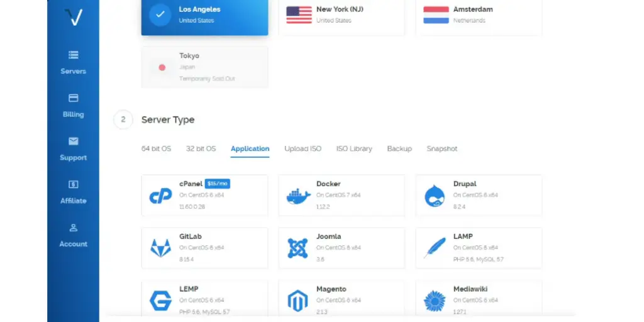Select the Los Angeles location card
644x322 pixels.
coord(204,16)
